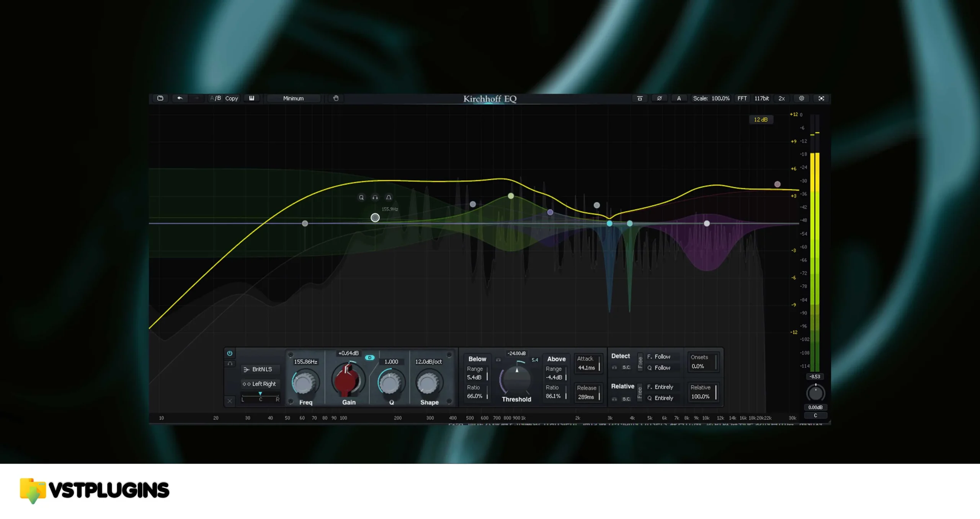Click the L C R pan slider
Screen dimensions: 980x519
260,397
